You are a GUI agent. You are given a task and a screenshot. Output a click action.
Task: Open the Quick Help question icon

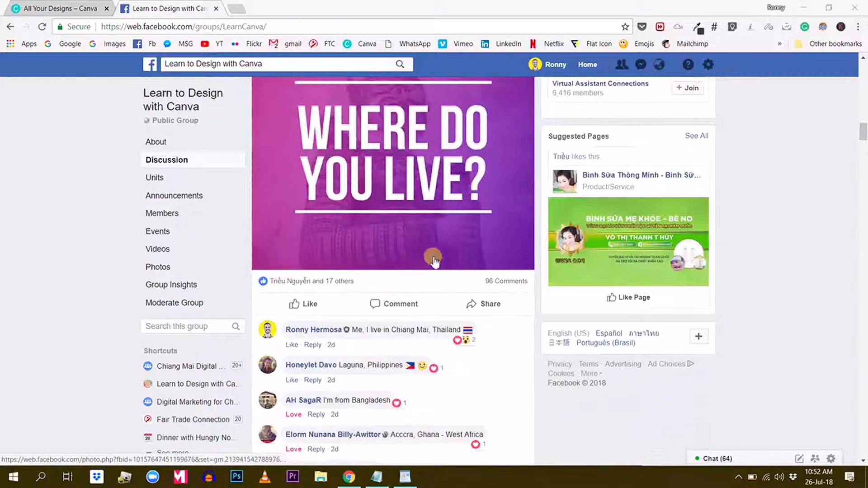[688, 65]
